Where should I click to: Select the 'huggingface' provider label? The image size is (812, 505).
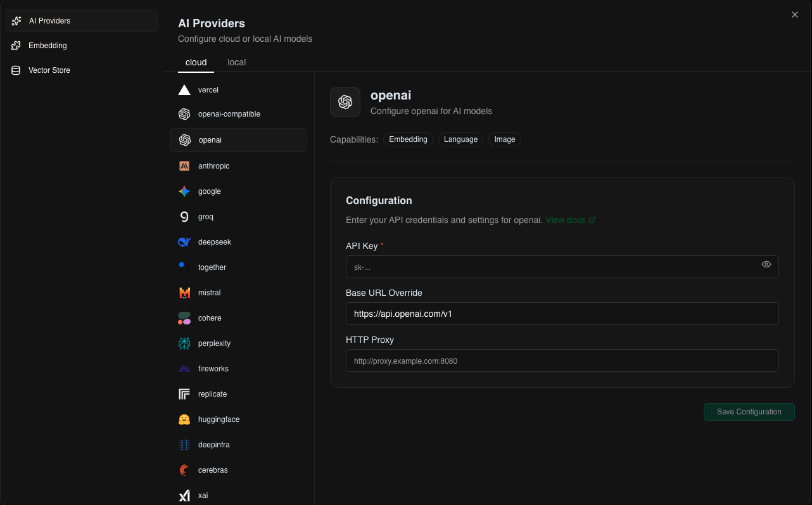point(219,419)
